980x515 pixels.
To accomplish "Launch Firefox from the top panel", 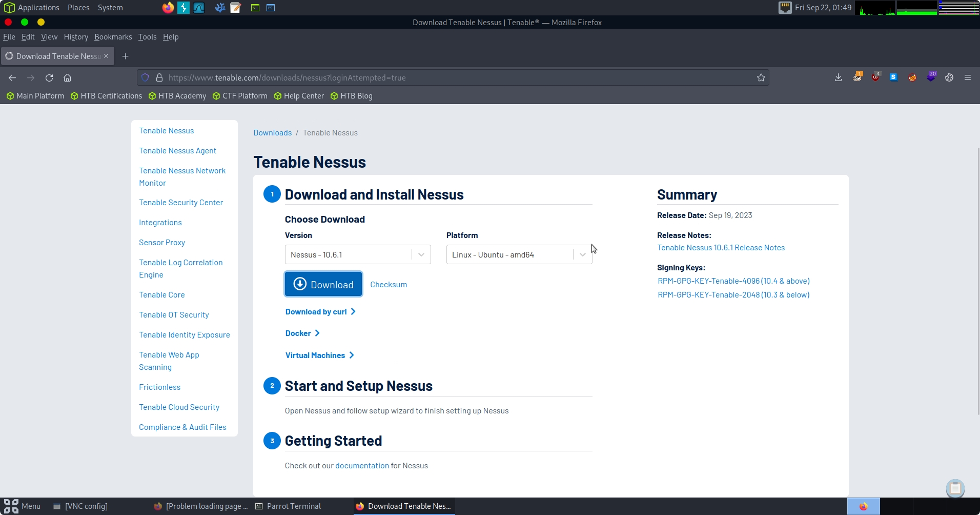I will 168,8.
